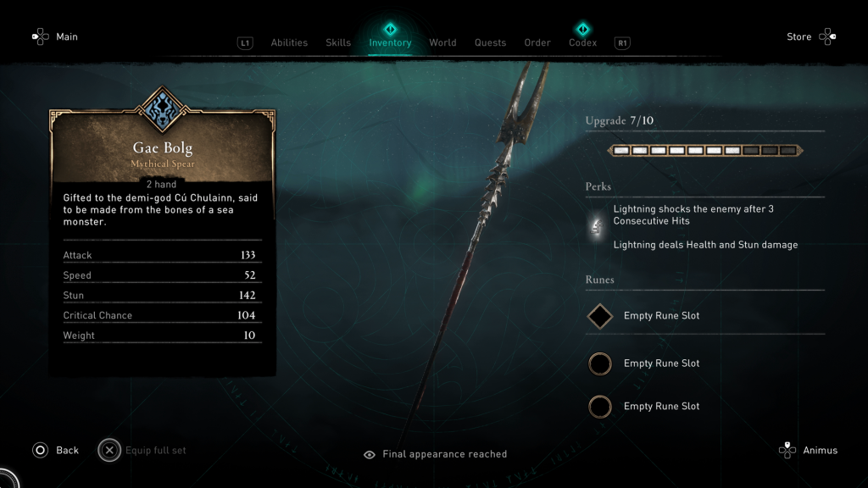Click the Back circle button
868x488 pixels.
[x=41, y=451]
